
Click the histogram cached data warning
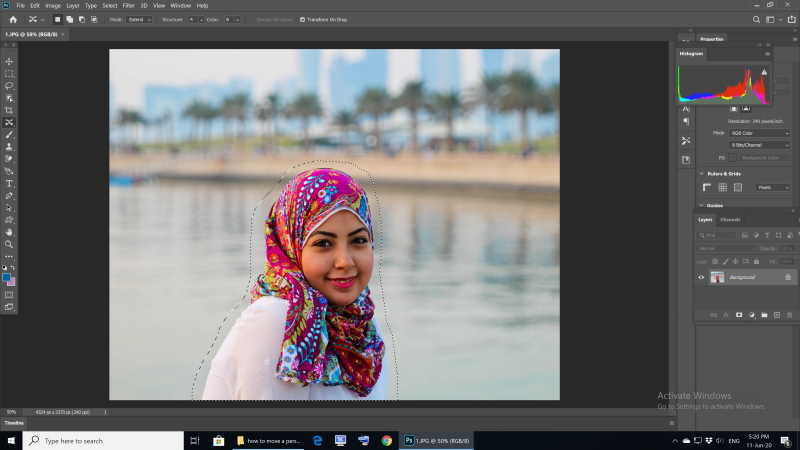click(764, 72)
